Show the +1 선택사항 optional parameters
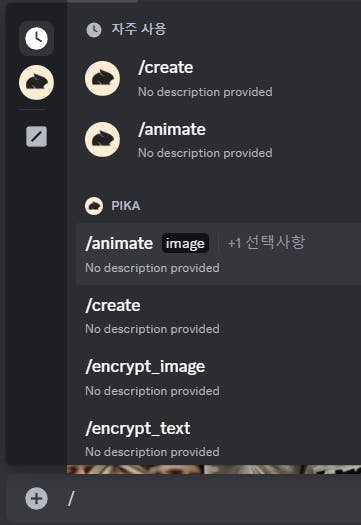 coord(266,242)
